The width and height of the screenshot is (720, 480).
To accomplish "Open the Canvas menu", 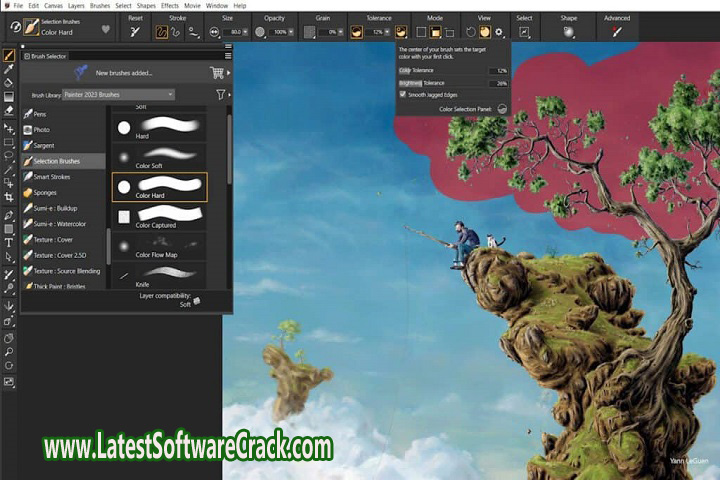I will click(x=53, y=6).
